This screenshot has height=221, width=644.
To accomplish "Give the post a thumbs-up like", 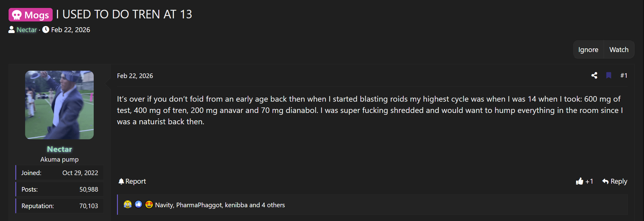I will click(x=580, y=181).
